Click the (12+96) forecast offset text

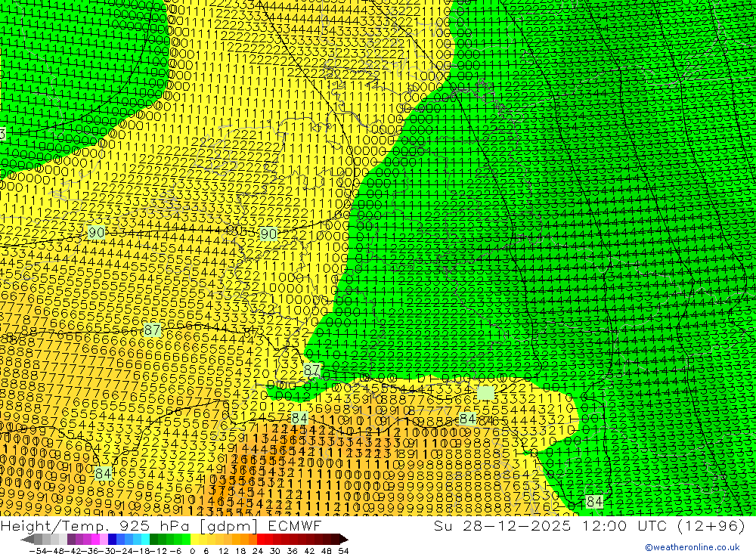[x=711, y=525]
